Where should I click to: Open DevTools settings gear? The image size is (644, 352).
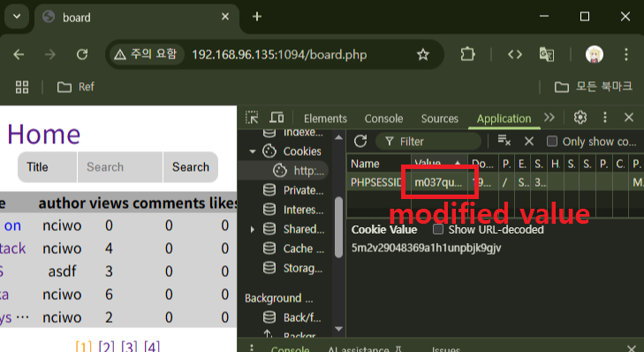tap(580, 118)
